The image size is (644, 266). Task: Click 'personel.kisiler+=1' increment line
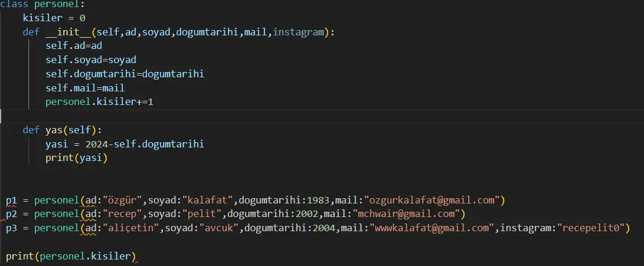point(99,102)
